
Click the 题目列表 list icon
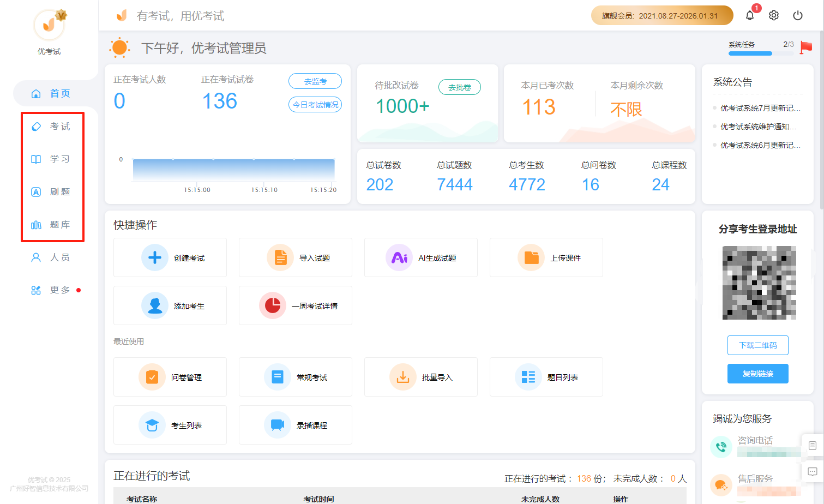pos(528,377)
